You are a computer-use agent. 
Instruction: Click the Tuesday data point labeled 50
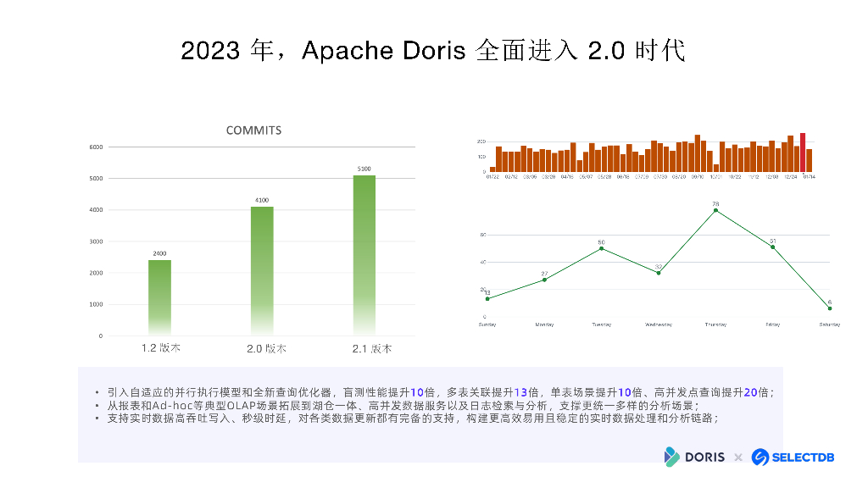coord(602,248)
